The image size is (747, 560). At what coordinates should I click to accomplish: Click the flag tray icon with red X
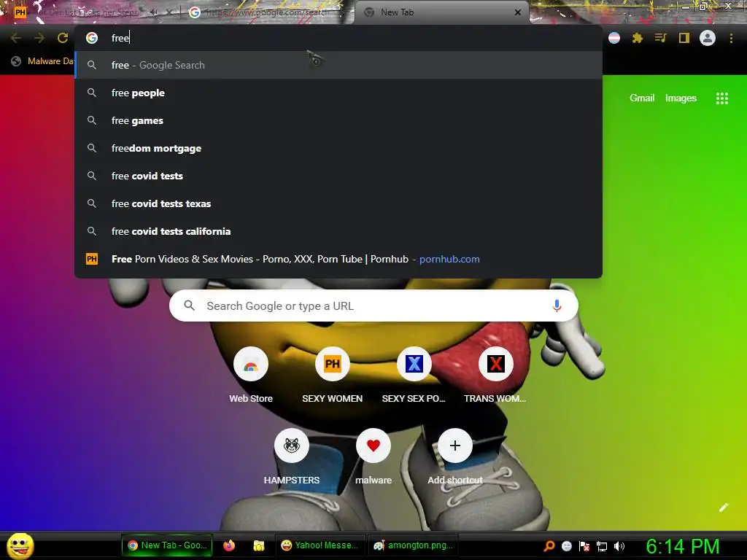[x=584, y=546]
